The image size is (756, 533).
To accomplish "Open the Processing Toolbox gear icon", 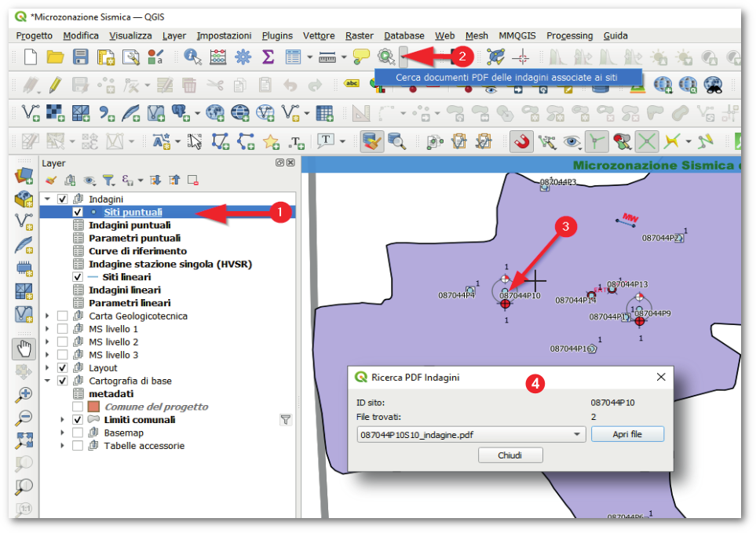I will click(243, 57).
